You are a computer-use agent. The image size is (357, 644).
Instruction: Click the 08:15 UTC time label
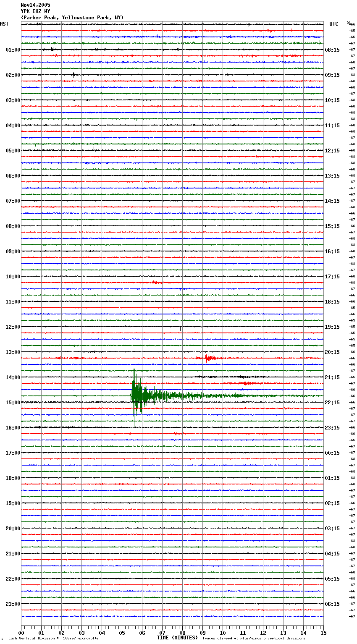[x=332, y=50]
